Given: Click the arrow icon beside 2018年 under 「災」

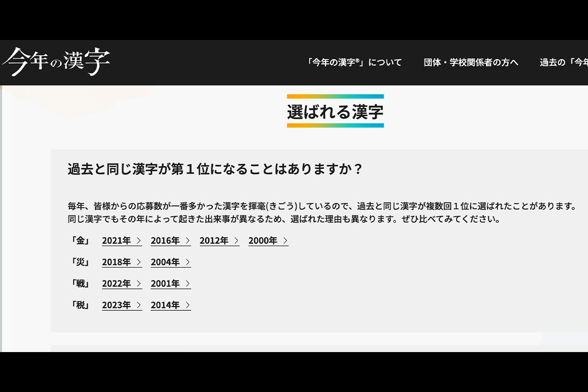Looking at the screenshot, I should coord(139,262).
